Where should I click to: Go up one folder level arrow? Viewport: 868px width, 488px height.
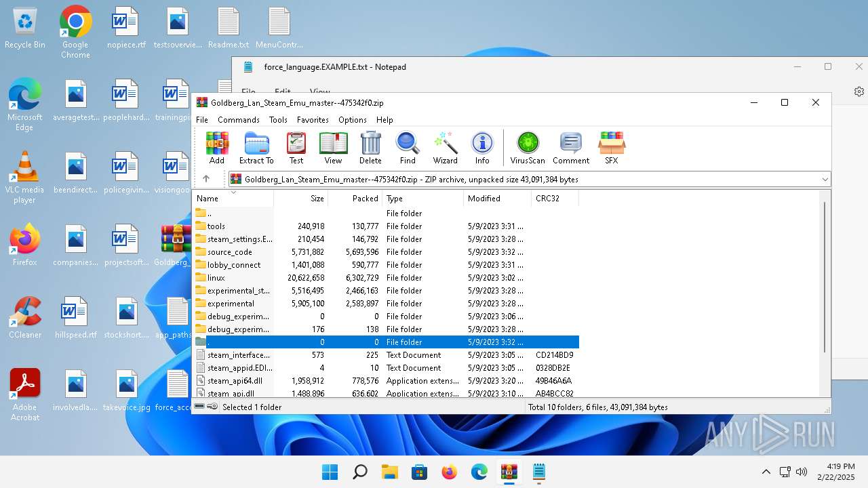pyautogui.click(x=206, y=179)
